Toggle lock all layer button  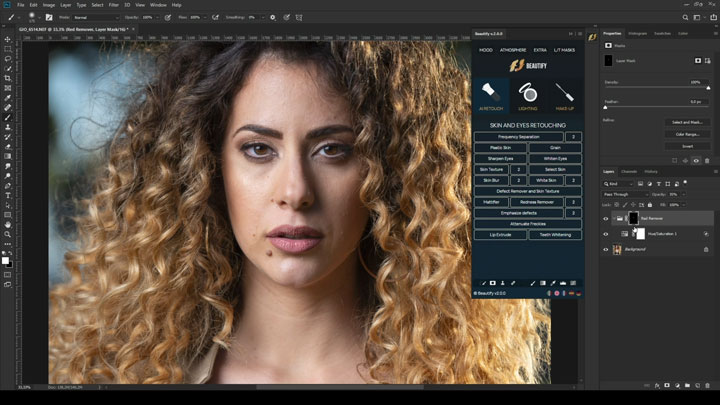point(650,205)
